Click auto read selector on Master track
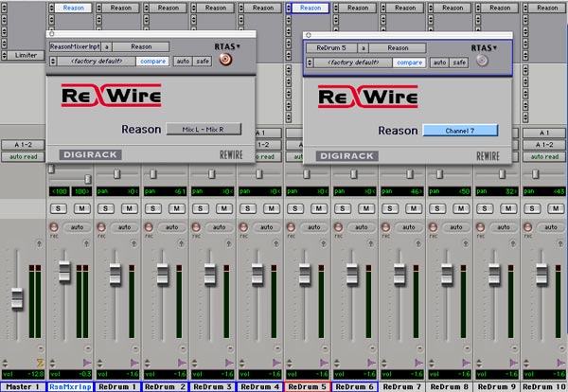Viewport: 568px width, 392px height. pos(23,157)
